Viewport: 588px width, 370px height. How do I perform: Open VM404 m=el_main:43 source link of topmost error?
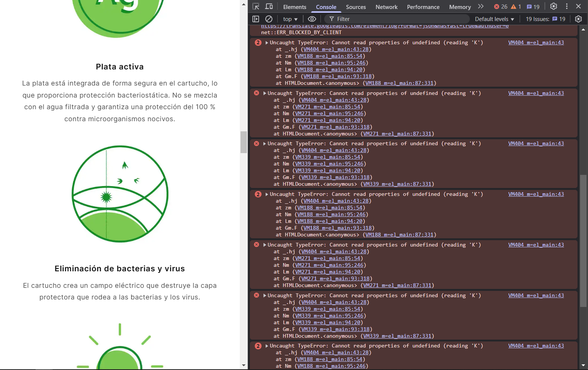[536, 43]
